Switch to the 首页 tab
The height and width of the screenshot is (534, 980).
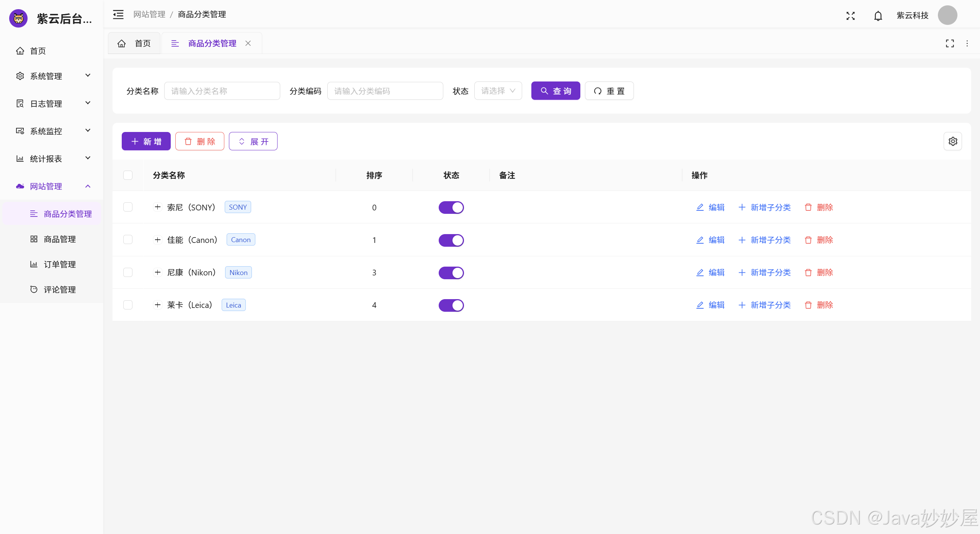(x=134, y=43)
